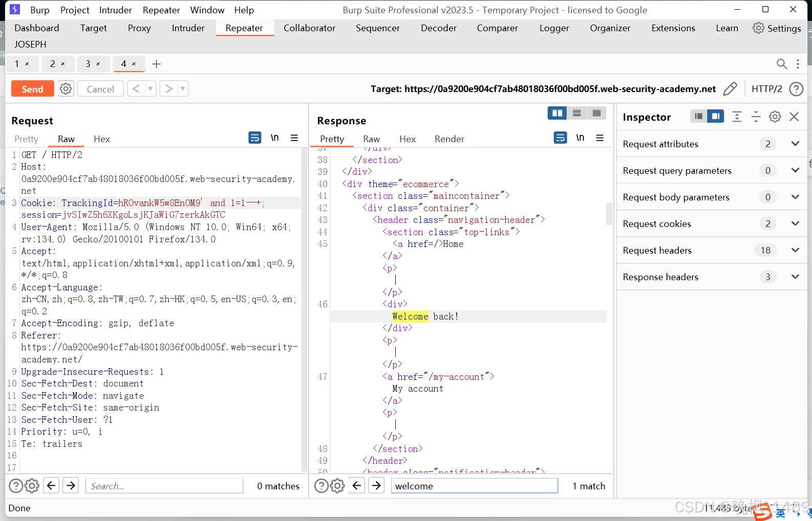Viewport: 812px width, 521px height.
Task: Switch Response view to Render tab
Action: pos(449,139)
